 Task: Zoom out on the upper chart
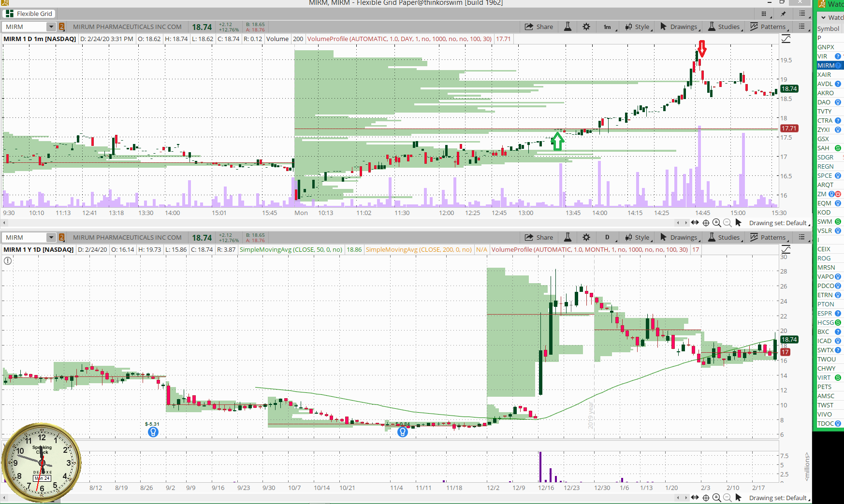click(x=728, y=223)
